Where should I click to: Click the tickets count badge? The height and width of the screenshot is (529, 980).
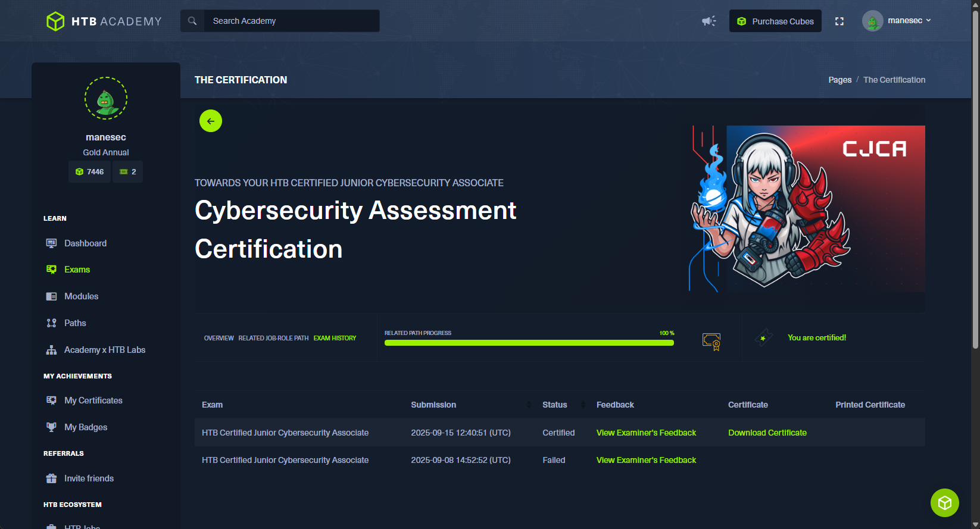point(128,172)
